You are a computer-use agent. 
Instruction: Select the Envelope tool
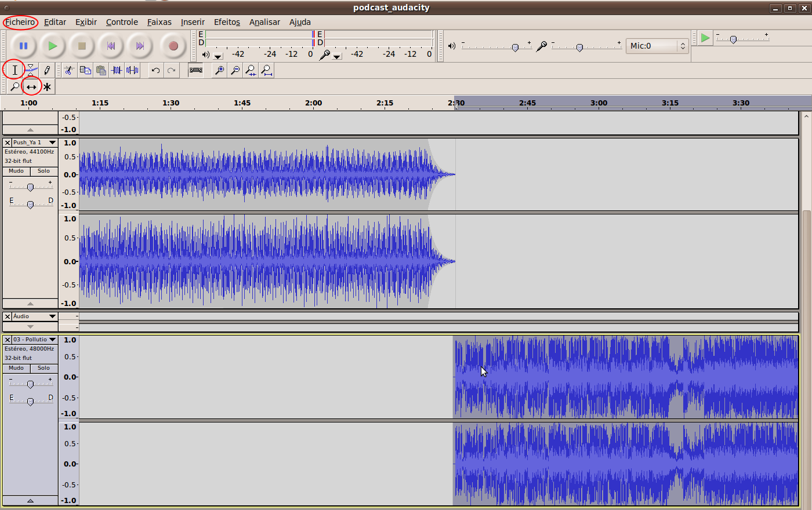click(x=31, y=70)
